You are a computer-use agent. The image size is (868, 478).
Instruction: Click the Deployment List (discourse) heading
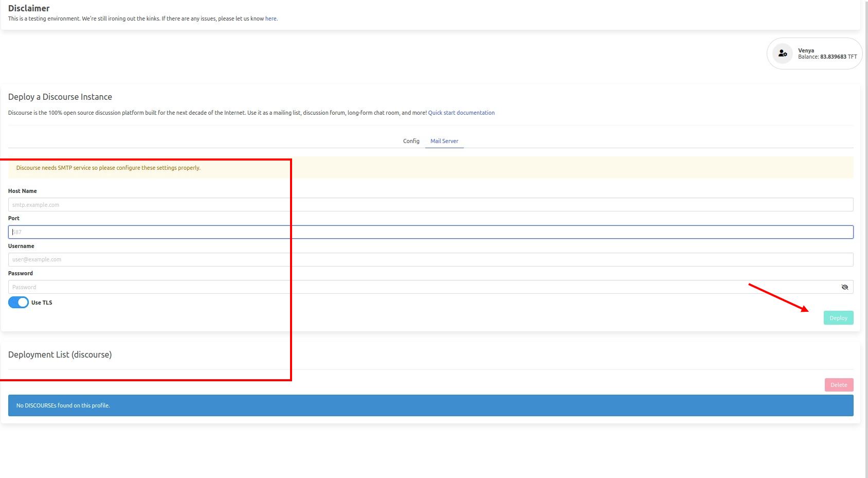point(60,355)
